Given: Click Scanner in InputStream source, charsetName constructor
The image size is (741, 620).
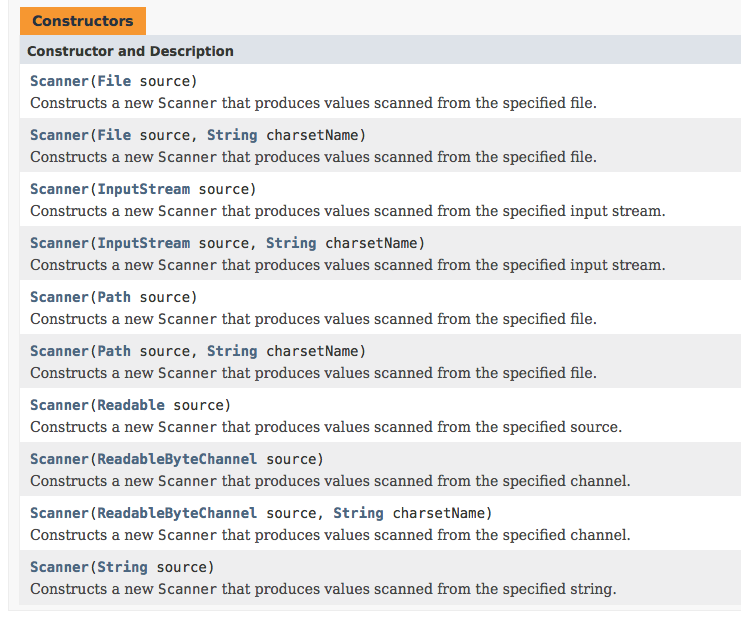Looking at the screenshot, I should 59,243.
